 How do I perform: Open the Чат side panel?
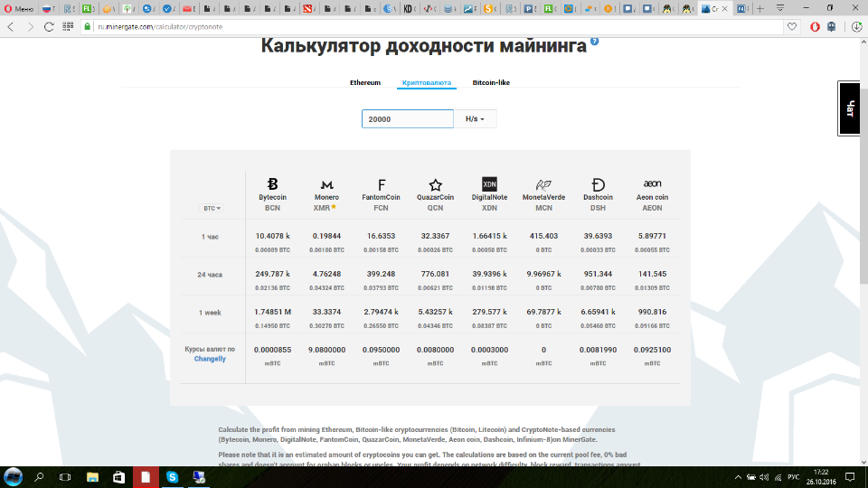849,108
